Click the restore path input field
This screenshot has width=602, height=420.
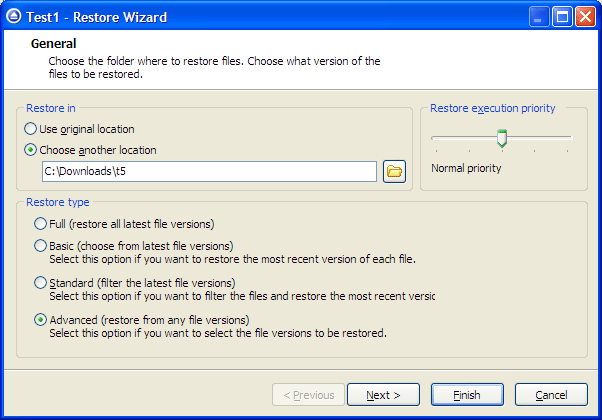tap(209, 171)
